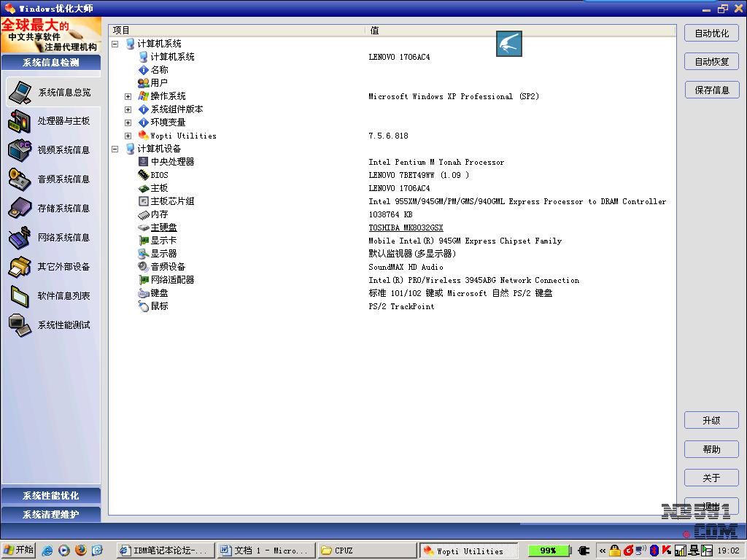Select the 系统性能测试 sidebar icon
Screen dimensions: 747x560
(x=20, y=325)
